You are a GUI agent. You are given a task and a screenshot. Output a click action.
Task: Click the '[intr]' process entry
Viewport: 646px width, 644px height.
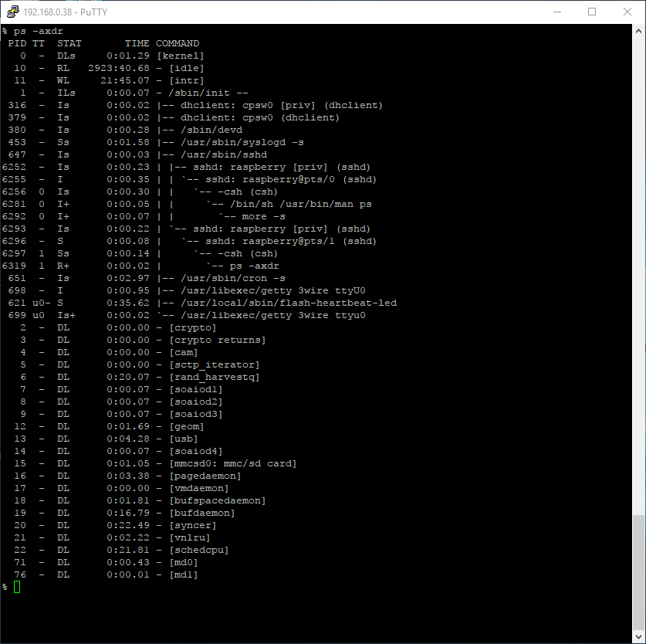pyautogui.click(x=187, y=80)
